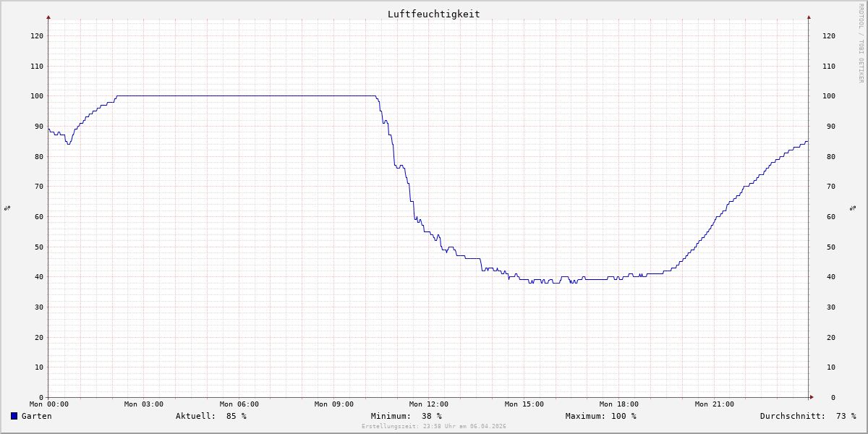This screenshot has width=868, height=434.
Task: Click the Minimum 38 % statistic
Action: tap(406, 416)
